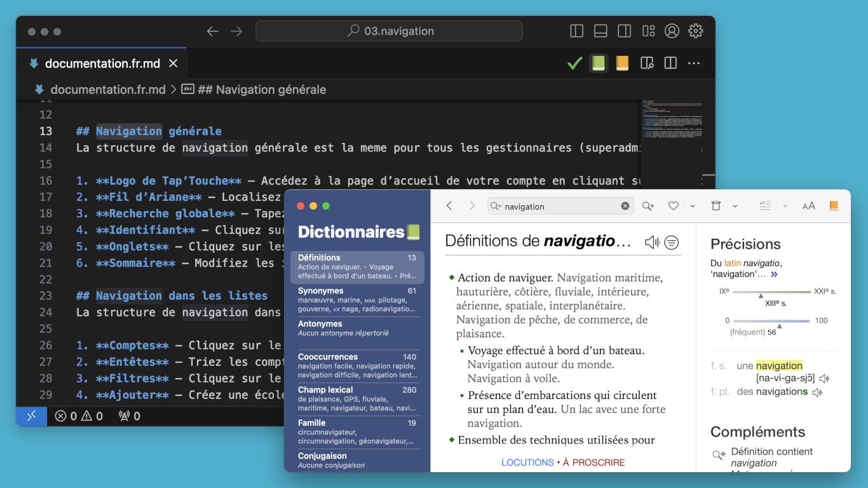Open the dropdown arrow beside the trash icon
Viewport: 868px width, 488px height.
point(735,206)
